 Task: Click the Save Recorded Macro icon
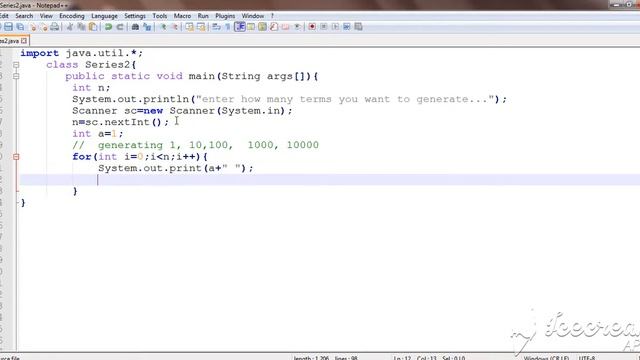point(358,27)
